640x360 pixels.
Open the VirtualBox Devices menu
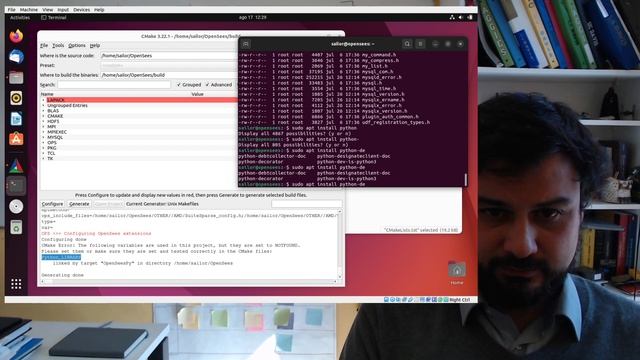click(81, 9)
